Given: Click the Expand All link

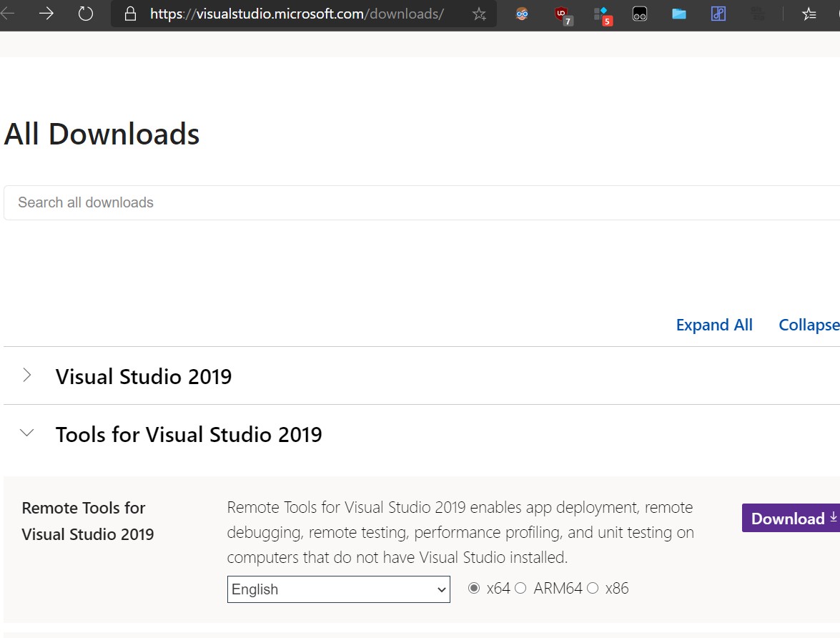Looking at the screenshot, I should pos(714,325).
